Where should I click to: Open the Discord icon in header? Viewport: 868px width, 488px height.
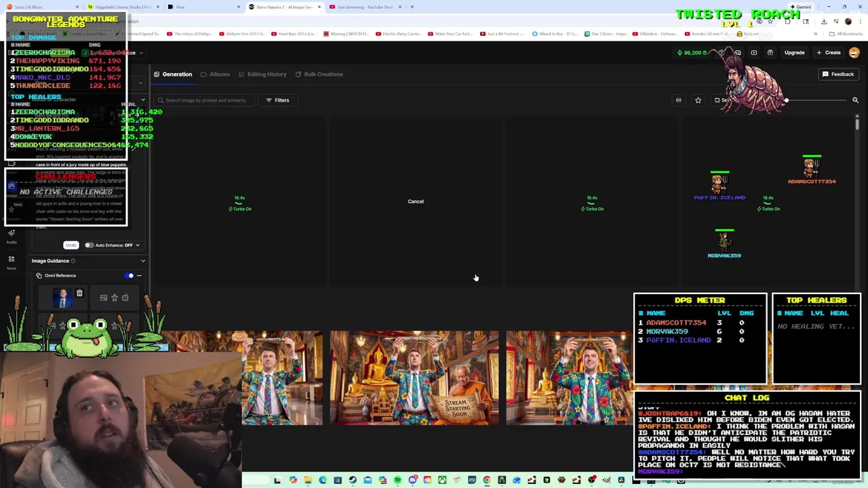pyautogui.click(x=738, y=52)
